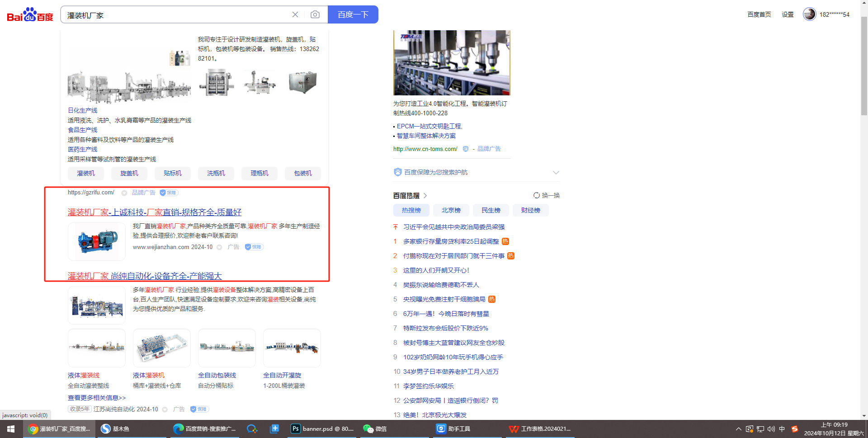The height and width of the screenshot is (438, 868).
Task: Select the 财经榜 tab
Action: [x=531, y=210]
